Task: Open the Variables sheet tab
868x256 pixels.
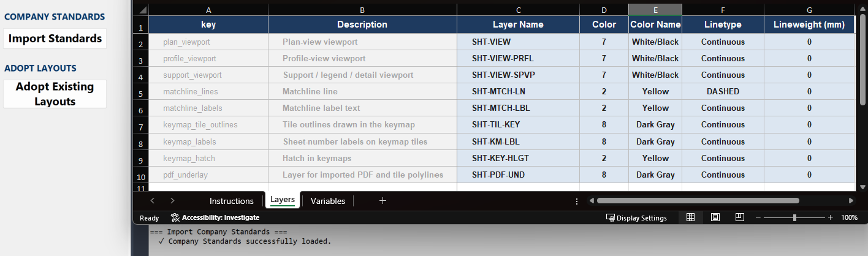Action: 328,201
